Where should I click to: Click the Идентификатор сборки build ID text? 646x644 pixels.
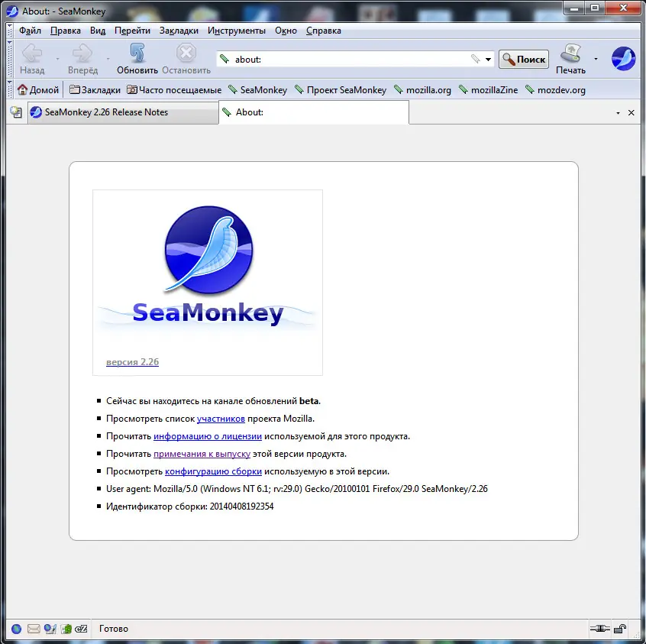[189, 506]
